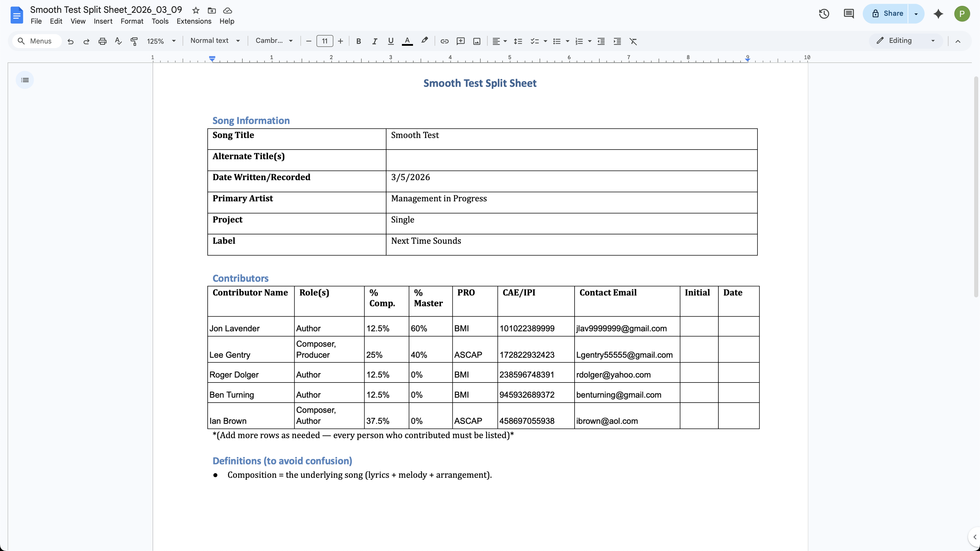Click the insert image icon
The width and height of the screenshot is (980, 551).
click(x=477, y=41)
